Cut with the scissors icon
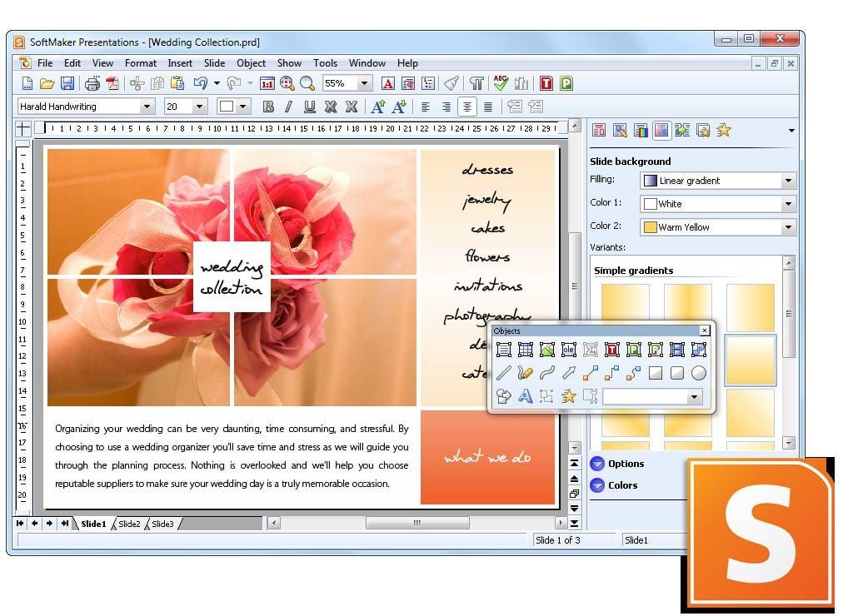Image resolution: width=853 pixels, height=616 pixels. tap(137, 84)
